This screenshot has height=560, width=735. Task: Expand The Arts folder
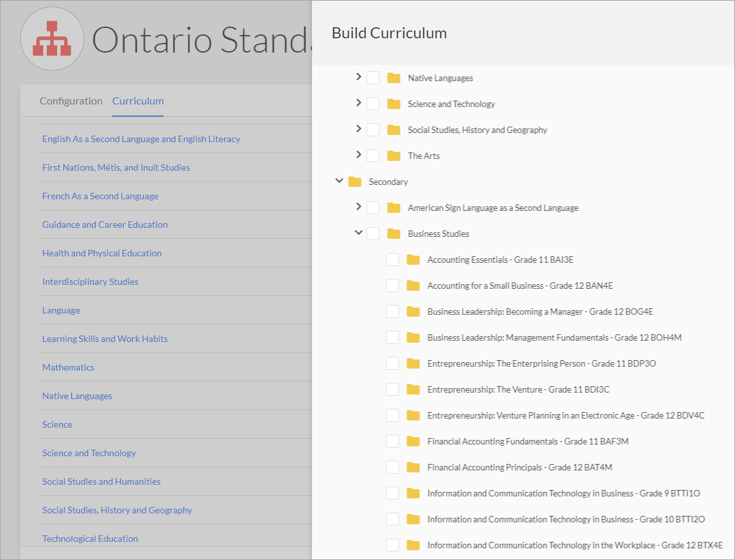(359, 154)
